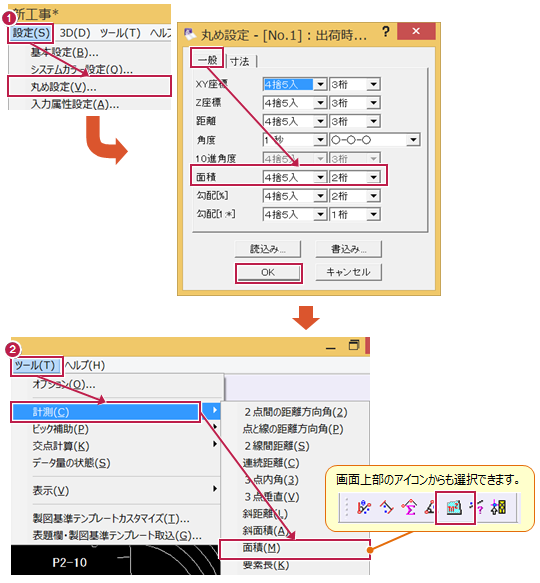Click the キャンセル button
The image size is (540, 583).
tap(348, 272)
